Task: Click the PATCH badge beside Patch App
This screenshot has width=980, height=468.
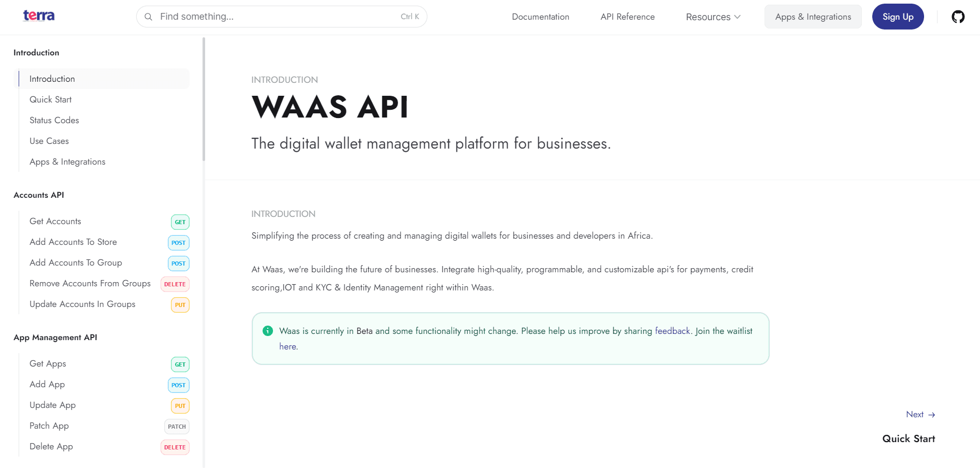Action: point(177,427)
